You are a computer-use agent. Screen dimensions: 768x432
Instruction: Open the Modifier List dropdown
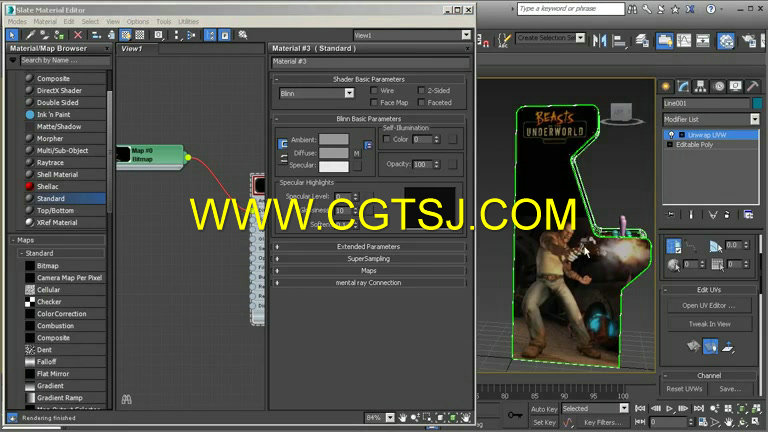pos(754,119)
